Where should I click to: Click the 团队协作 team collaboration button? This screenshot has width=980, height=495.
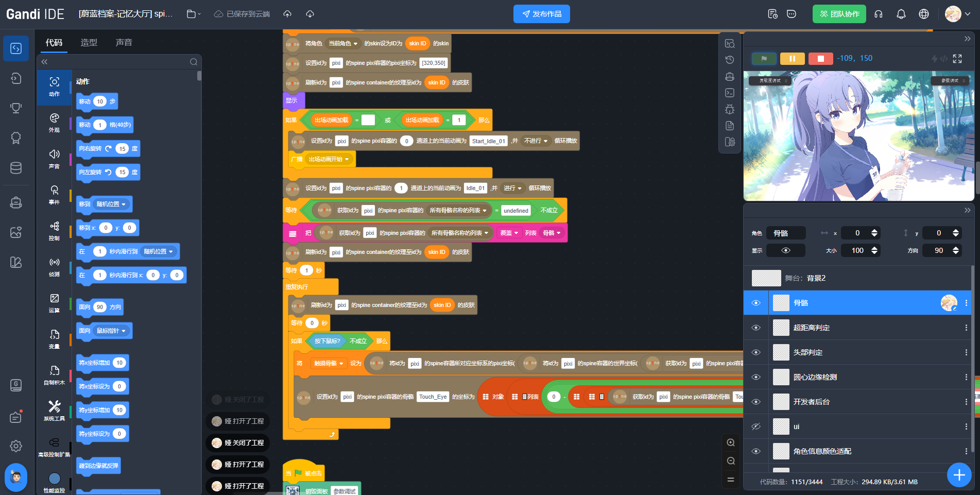(839, 14)
